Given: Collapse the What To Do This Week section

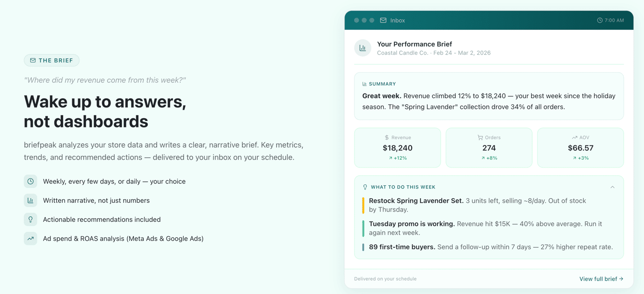Looking at the screenshot, I should click(612, 187).
